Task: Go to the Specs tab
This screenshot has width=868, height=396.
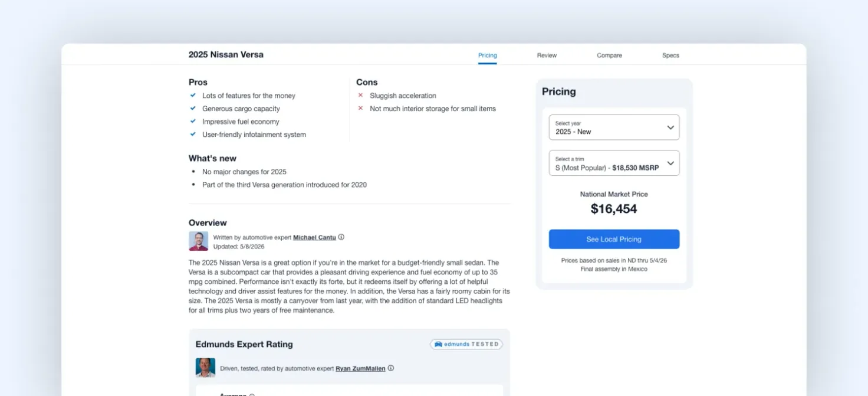Action: click(x=670, y=55)
